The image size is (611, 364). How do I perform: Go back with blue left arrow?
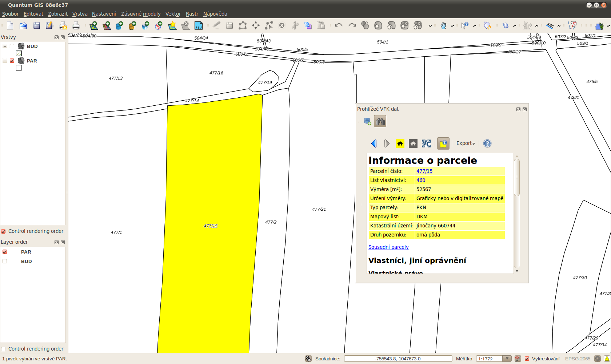pyautogui.click(x=374, y=143)
